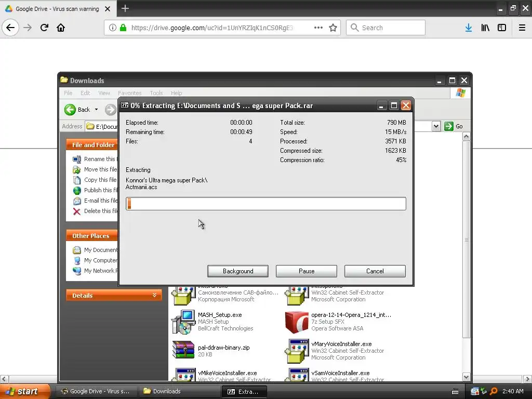Viewport: 532px width, 399px height.
Task: Open Firefox home page
Action: pyautogui.click(x=61, y=28)
